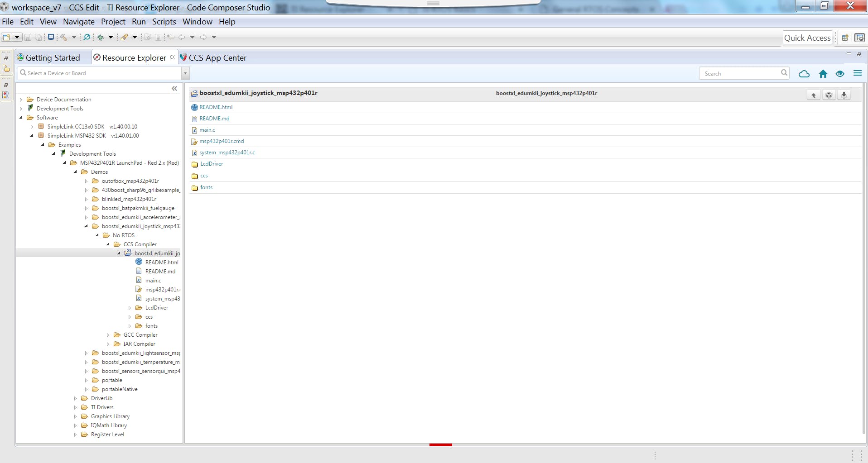Open the Build hammer dropdown arrow
Image resolution: width=868 pixels, height=463 pixels.
[x=74, y=37]
